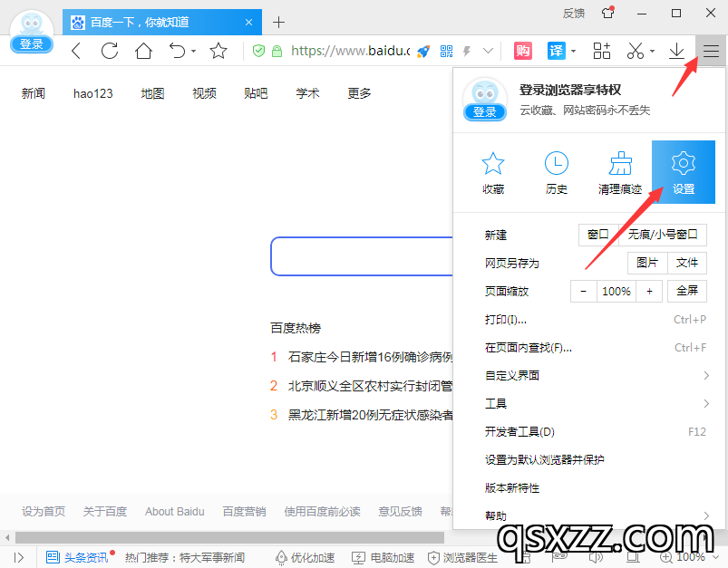Save page as 文件 button

[687, 263]
